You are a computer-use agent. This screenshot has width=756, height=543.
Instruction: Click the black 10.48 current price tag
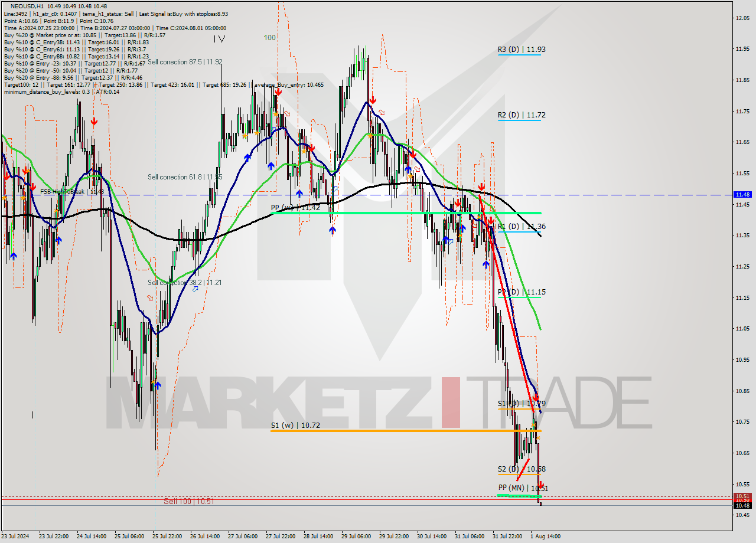point(743,505)
